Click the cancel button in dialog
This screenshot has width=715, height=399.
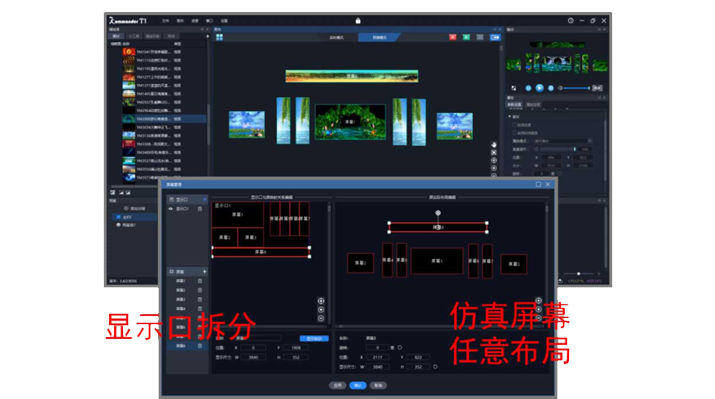coord(378,385)
